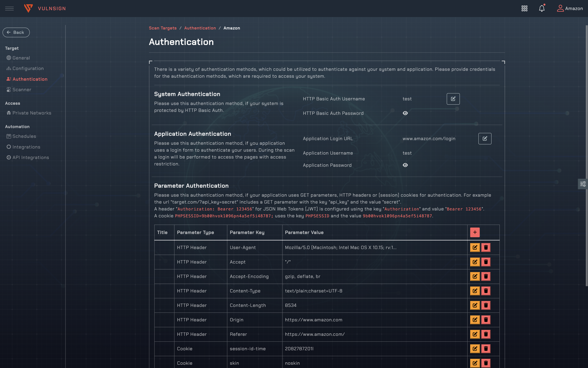Open the Scan Targets breadcrumb link
This screenshot has width=588, height=368.
pyautogui.click(x=163, y=28)
